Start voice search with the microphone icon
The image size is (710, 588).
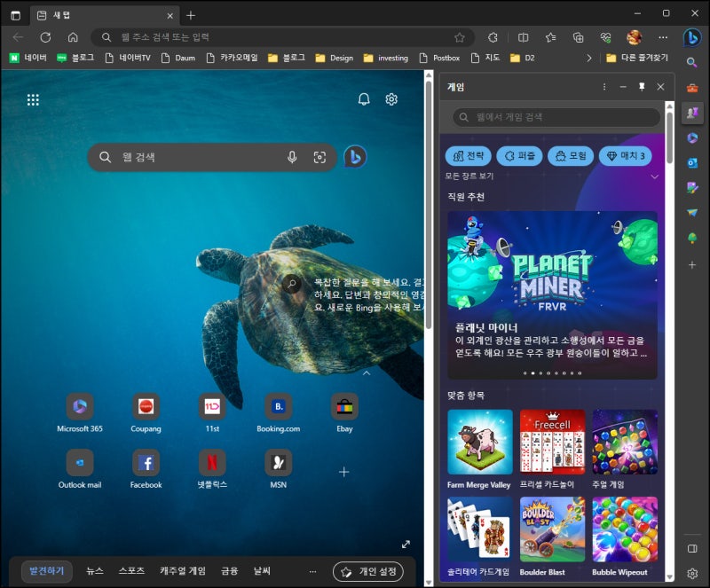point(292,157)
